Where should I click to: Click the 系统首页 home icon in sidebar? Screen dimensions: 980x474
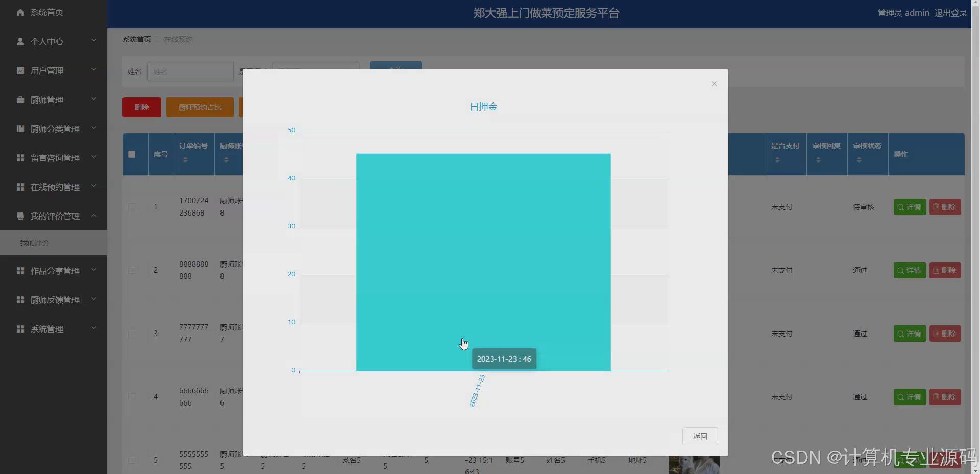click(x=20, y=12)
